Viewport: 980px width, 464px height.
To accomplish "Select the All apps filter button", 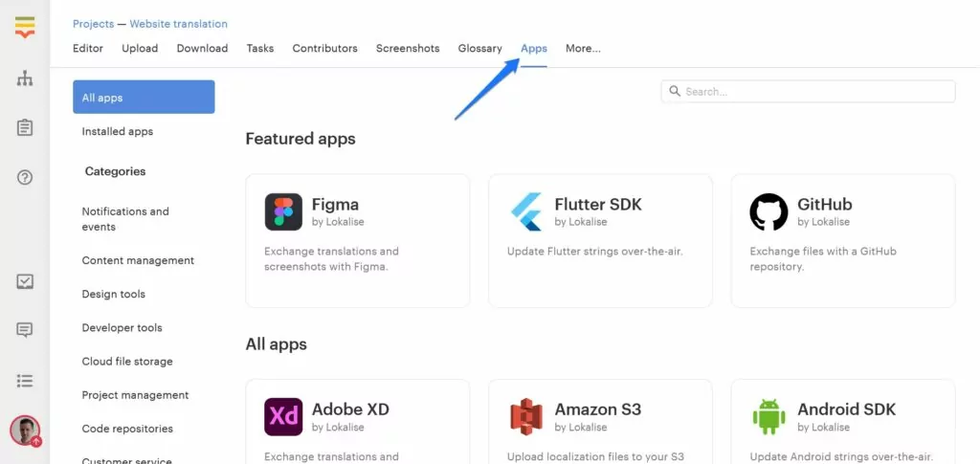I will pos(144,97).
